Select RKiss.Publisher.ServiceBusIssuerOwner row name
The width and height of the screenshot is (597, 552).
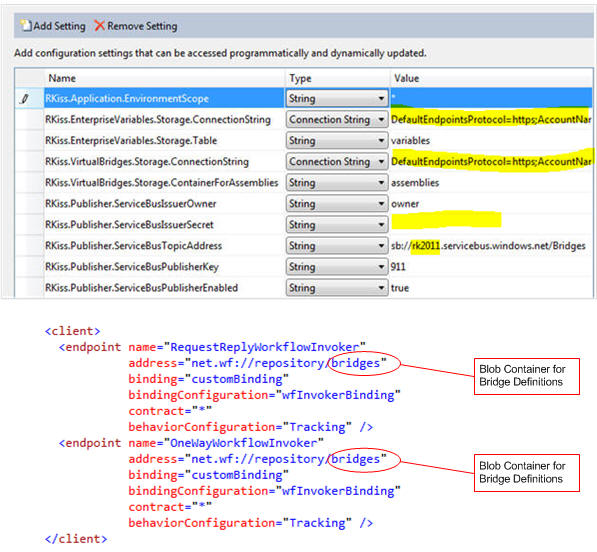131,204
